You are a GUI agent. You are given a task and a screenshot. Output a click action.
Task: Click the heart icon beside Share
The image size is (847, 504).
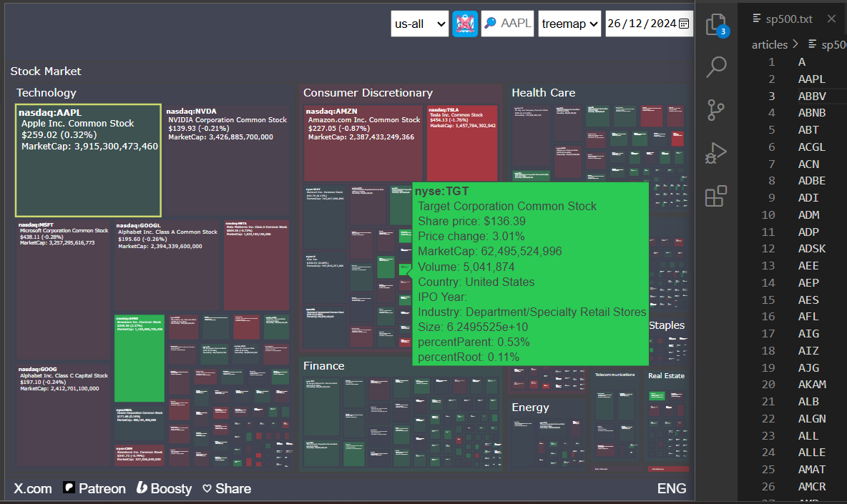click(x=207, y=488)
